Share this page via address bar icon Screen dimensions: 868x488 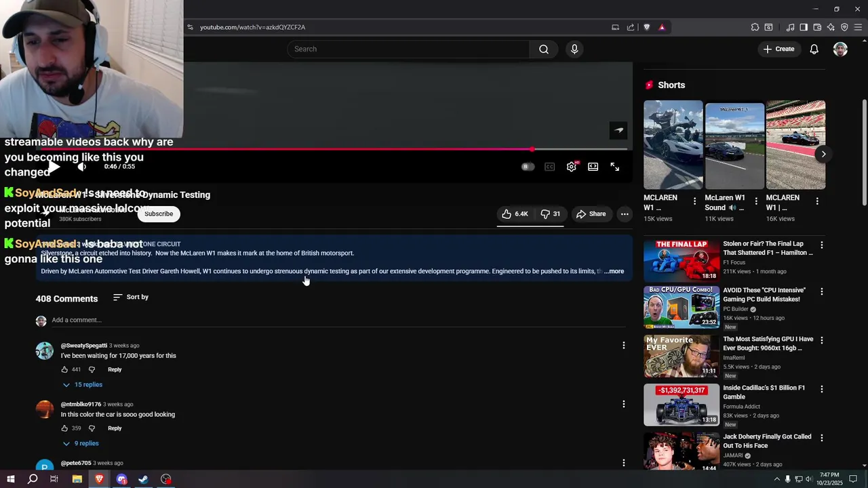pyautogui.click(x=631, y=27)
